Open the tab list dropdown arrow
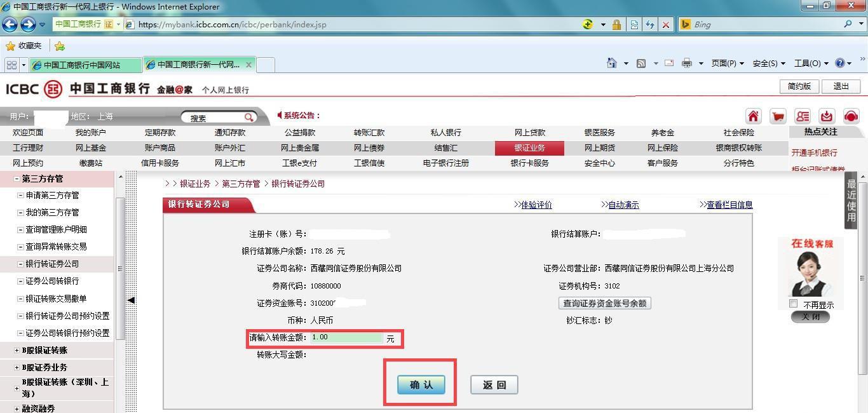 pyautogui.click(x=24, y=65)
